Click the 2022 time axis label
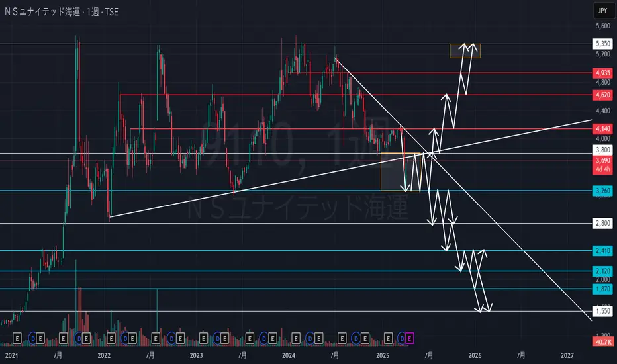Screen dimensions: 617x364 tap(104, 355)
